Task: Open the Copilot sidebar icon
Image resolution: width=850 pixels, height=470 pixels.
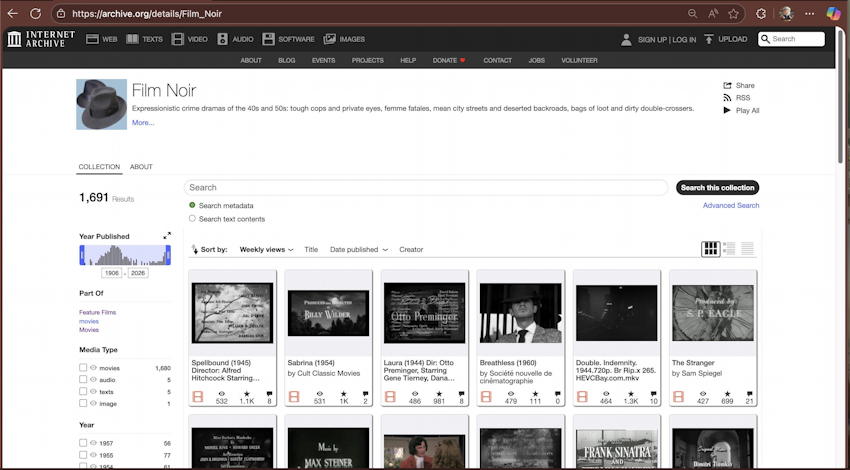Action: pyautogui.click(x=833, y=14)
